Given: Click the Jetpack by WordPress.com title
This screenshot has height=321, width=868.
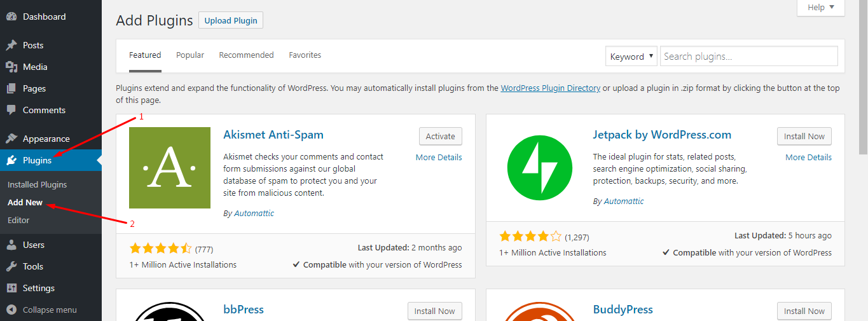Looking at the screenshot, I should [662, 135].
